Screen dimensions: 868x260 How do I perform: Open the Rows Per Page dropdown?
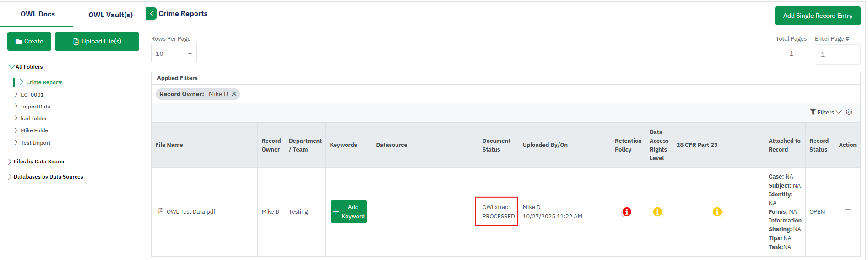[x=174, y=54]
